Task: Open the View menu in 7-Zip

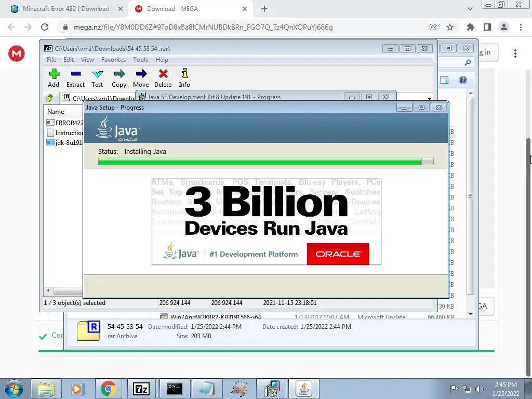Action: click(87, 60)
